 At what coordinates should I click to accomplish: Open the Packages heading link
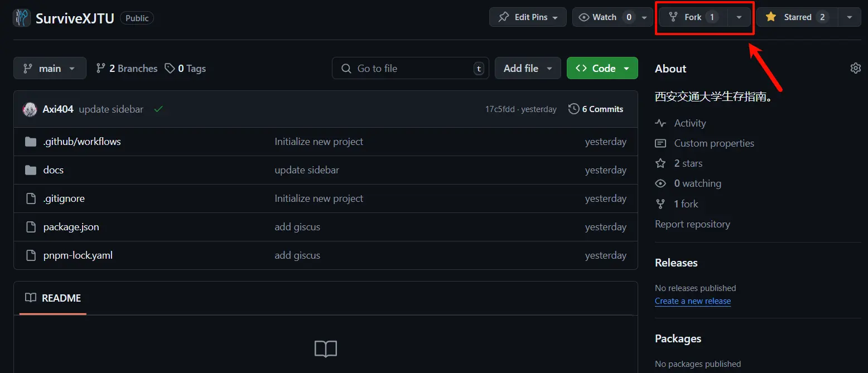678,338
